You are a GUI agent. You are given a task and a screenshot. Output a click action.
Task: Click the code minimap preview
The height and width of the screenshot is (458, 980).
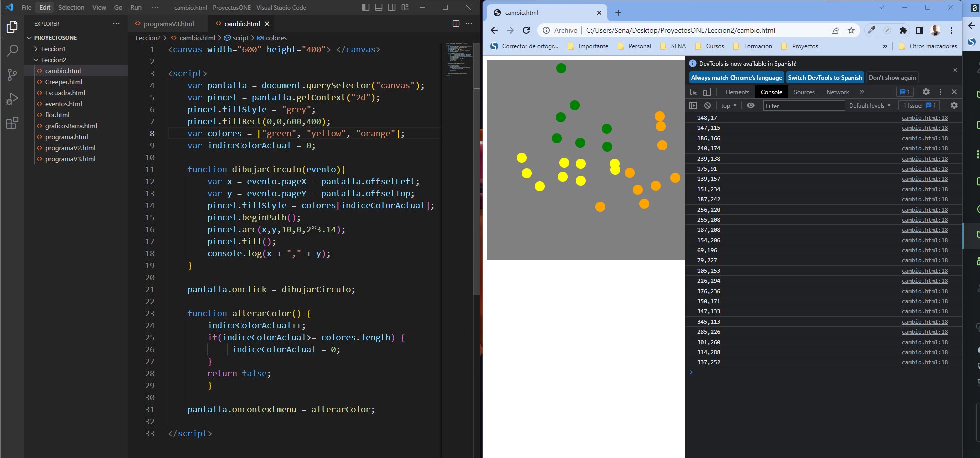[459, 59]
